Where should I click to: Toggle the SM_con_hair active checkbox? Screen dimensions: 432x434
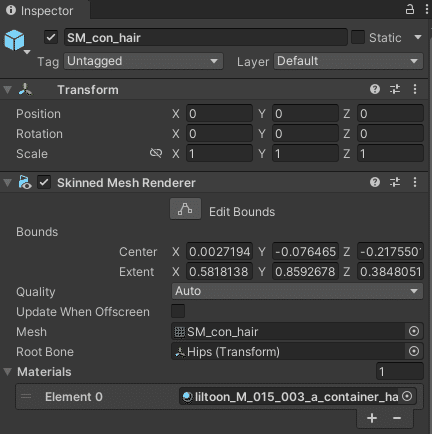[51, 37]
